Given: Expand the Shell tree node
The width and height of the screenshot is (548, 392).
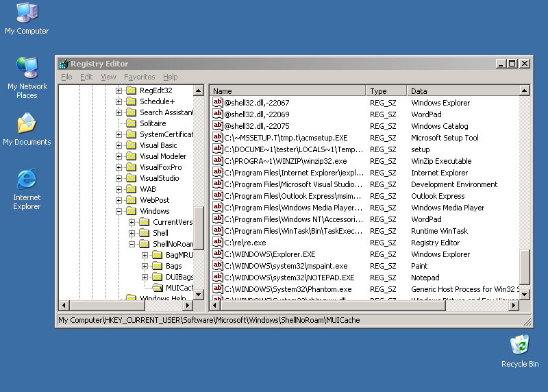Looking at the screenshot, I should (132, 233).
